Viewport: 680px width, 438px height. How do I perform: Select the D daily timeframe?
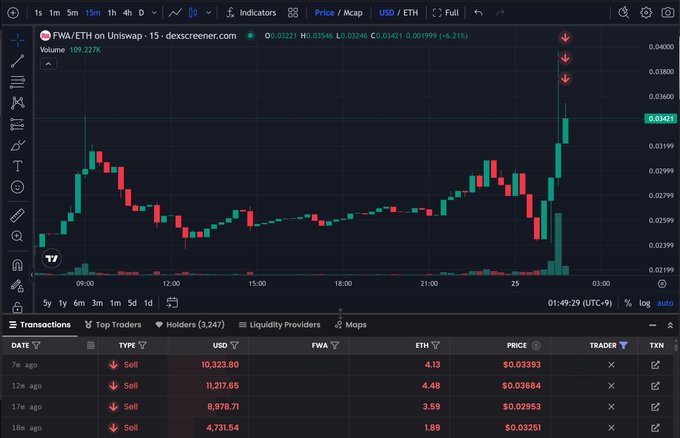141,13
